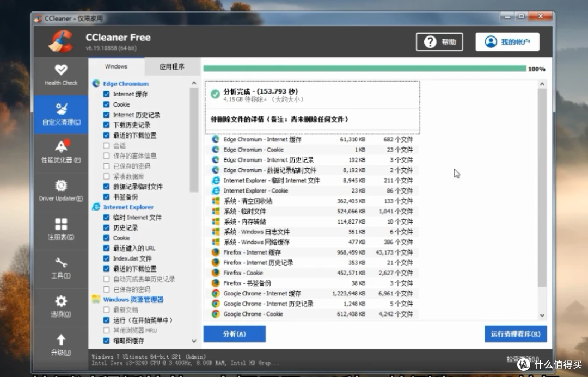
Task: Click Edge icon in the Edge Chromium - Cookie result row
Action: (216, 150)
